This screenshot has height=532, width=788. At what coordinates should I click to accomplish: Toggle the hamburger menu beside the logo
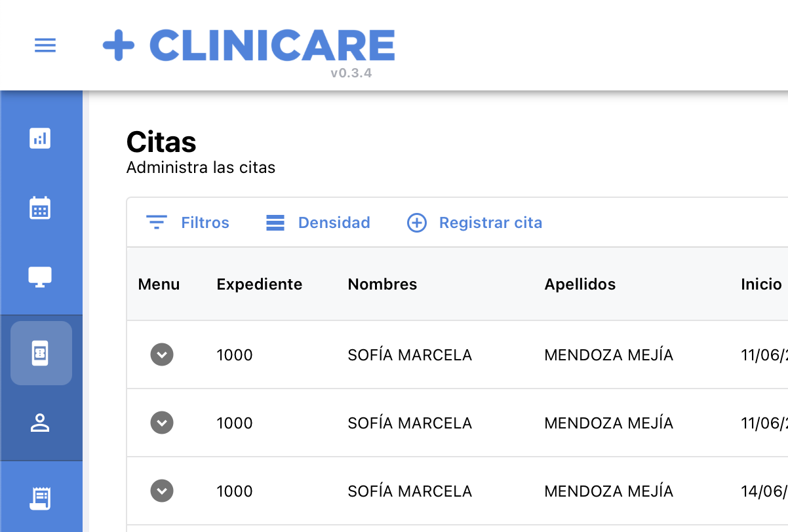[45, 45]
